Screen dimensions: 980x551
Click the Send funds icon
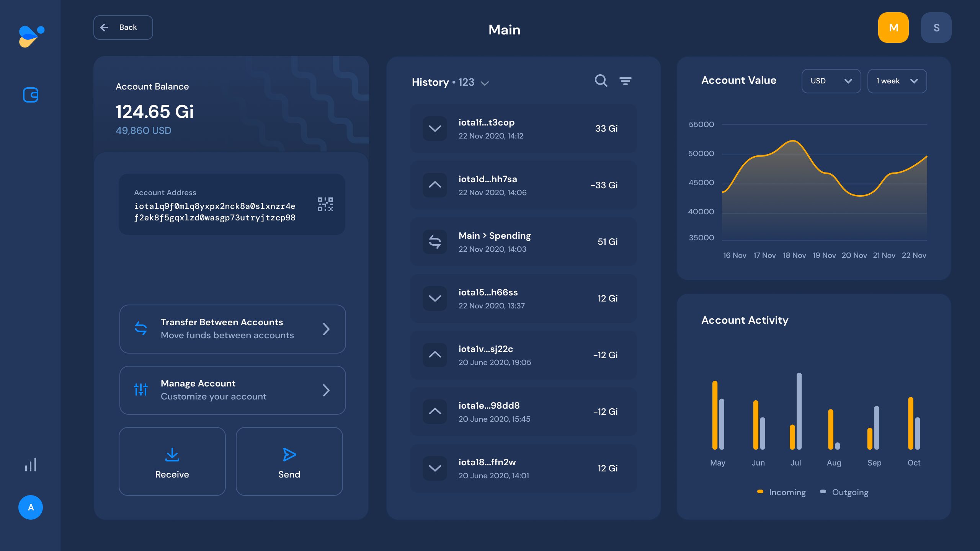pos(289,454)
